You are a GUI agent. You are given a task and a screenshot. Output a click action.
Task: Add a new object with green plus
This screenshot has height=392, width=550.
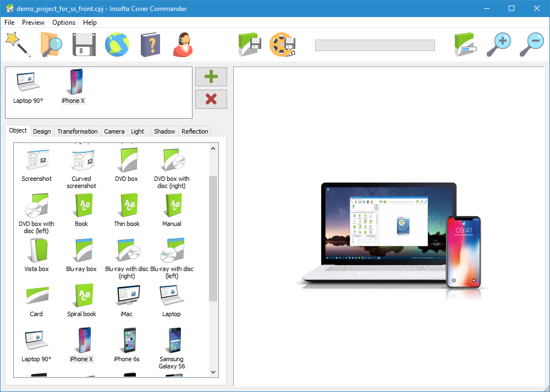pyautogui.click(x=211, y=76)
